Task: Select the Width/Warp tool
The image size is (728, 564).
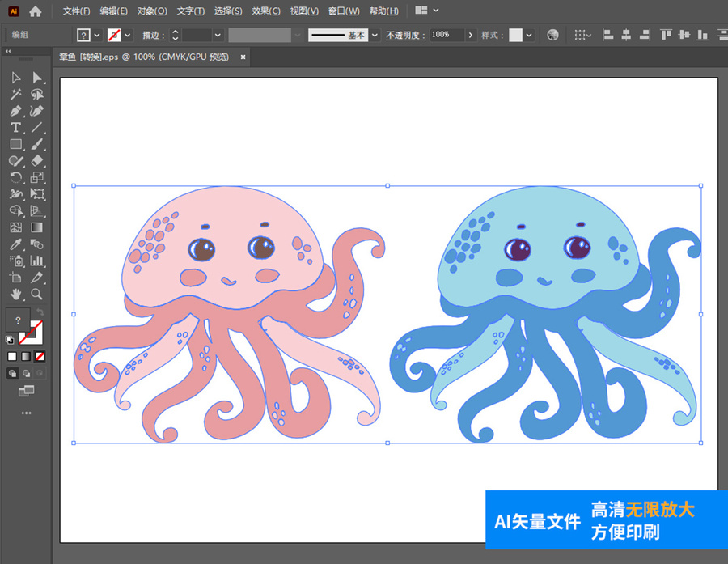Action: [15, 193]
